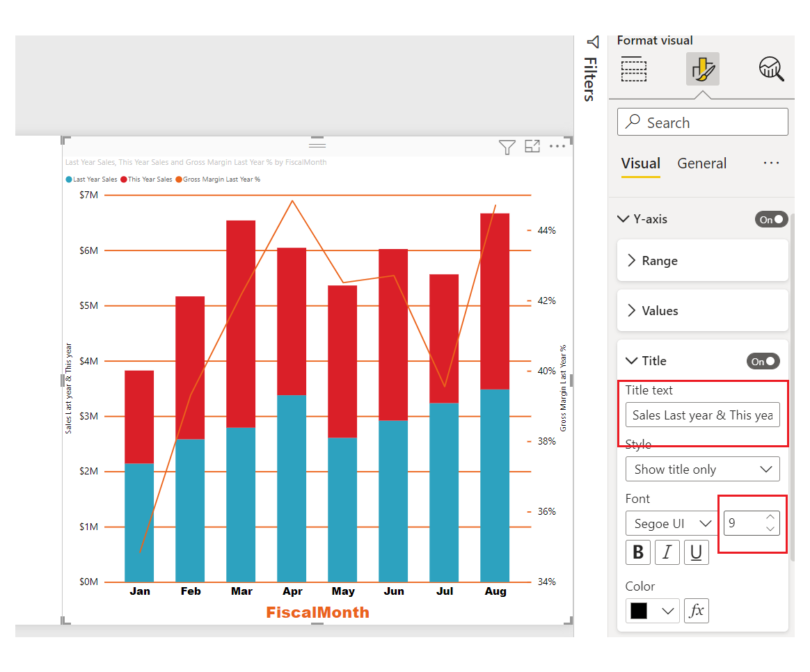Open the Show title only style dropdown

[x=703, y=469]
